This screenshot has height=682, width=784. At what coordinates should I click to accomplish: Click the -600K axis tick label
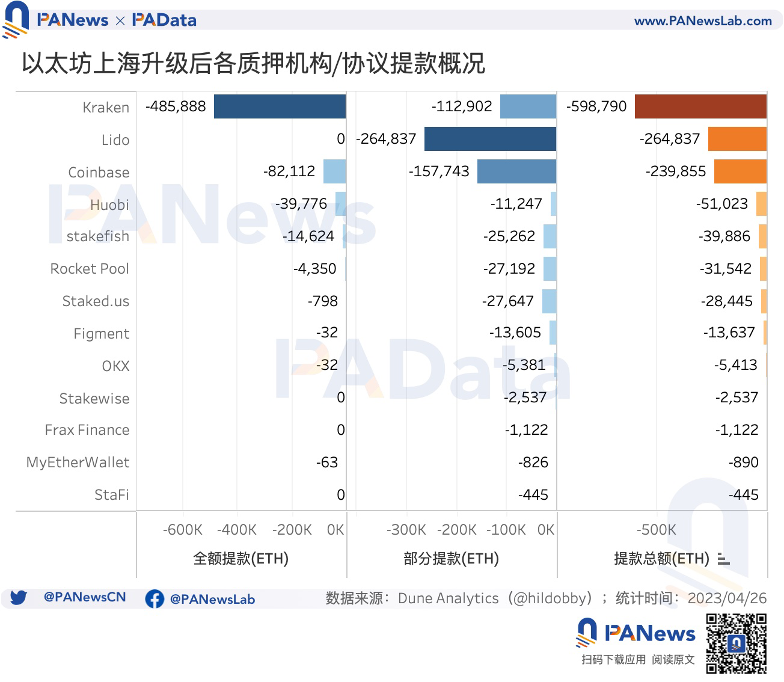tap(183, 530)
